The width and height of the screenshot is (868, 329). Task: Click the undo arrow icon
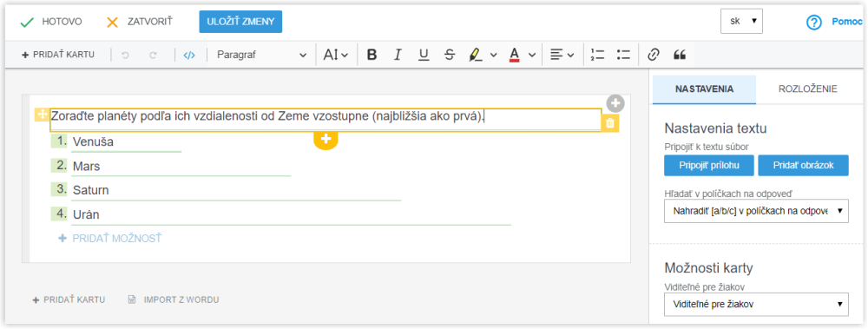point(125,55)
